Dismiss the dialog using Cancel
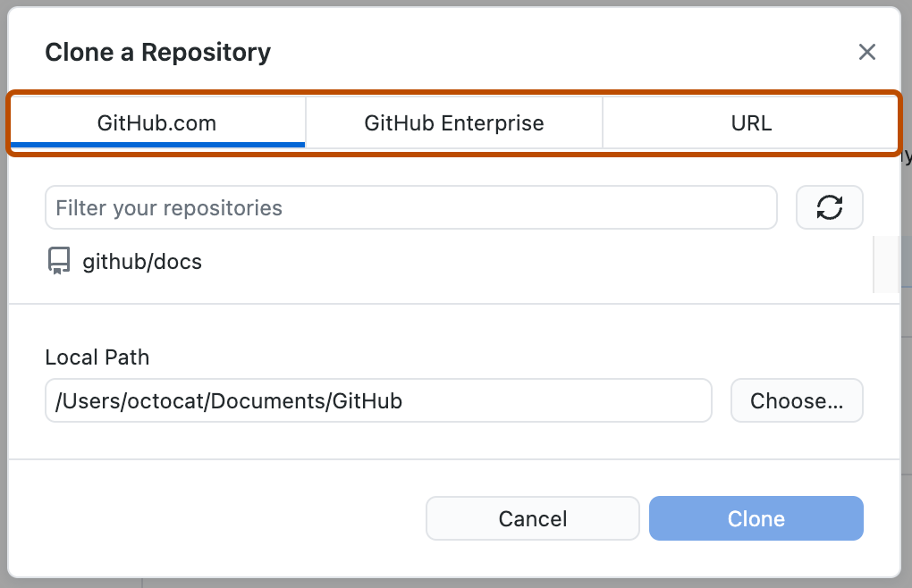 tap(532, 518)
